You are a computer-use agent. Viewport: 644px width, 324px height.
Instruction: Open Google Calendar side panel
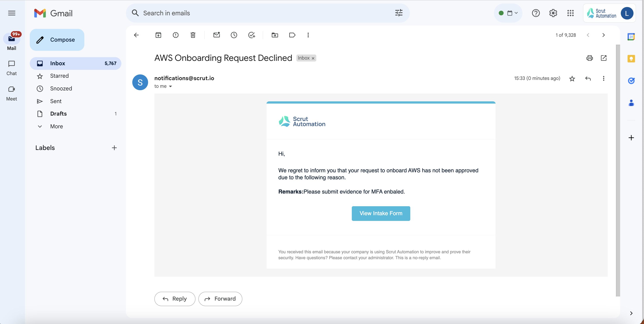tap(631, 37)
